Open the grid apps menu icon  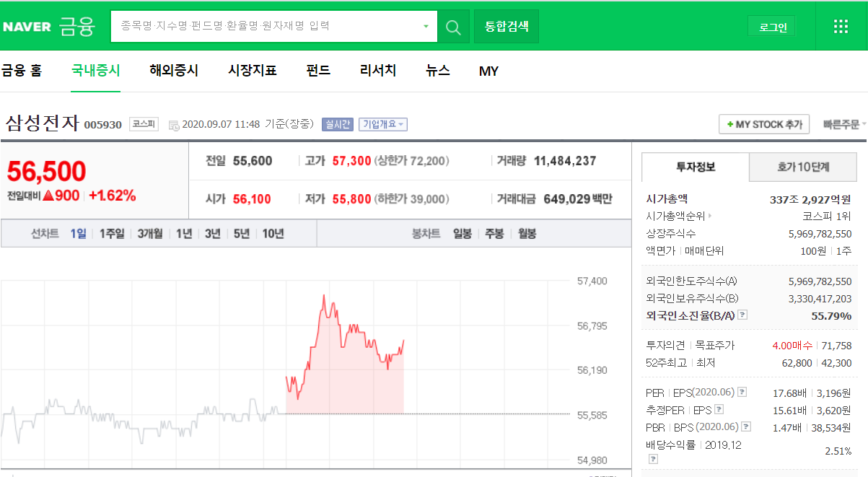(x=841, y=27)
